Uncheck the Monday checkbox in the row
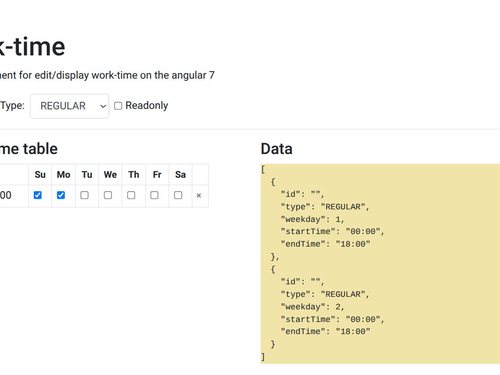The image size is (500, 375). [61, 195]
